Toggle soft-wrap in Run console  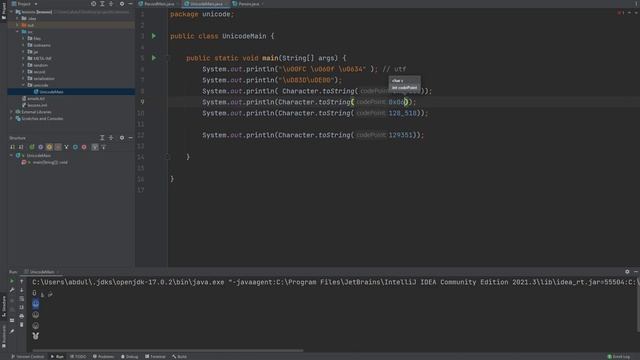tap(22, 299)
